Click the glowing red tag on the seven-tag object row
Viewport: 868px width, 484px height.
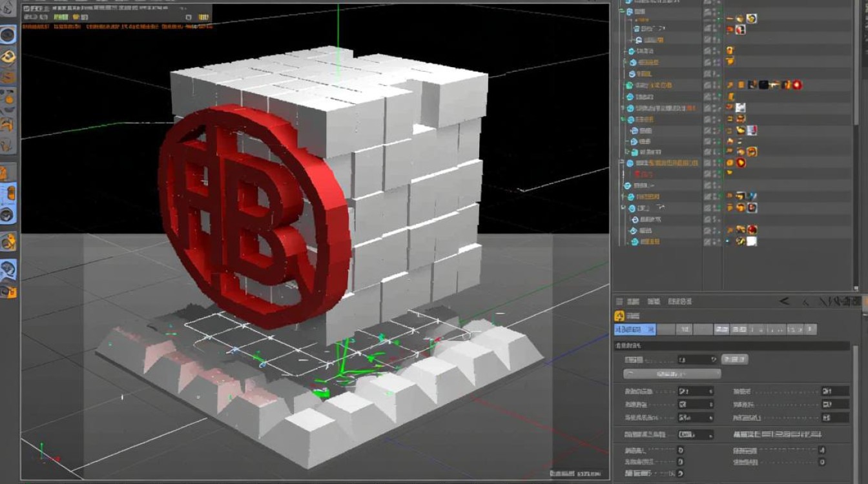[797, 85]
